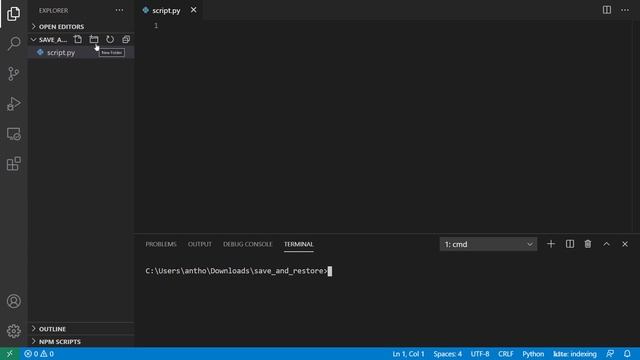Expand the Outline section
Image resolution: width=640 pixels, height=360 pixels.
click(x=81, y=329)
